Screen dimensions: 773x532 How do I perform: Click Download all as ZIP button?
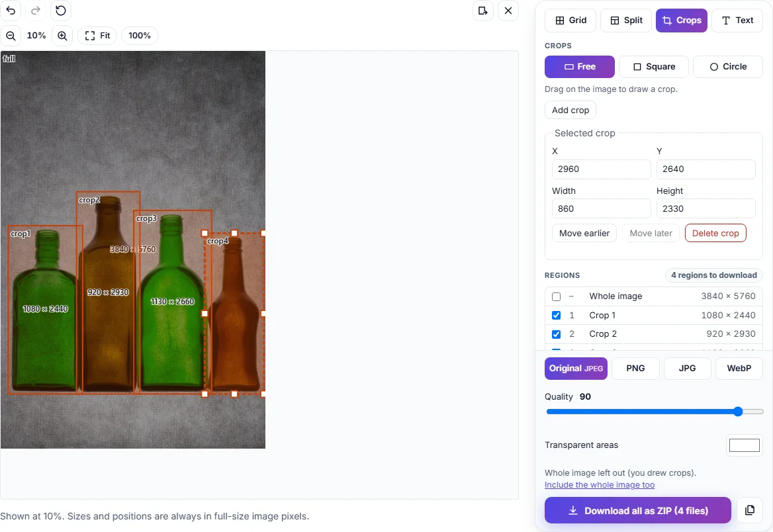(x=638, y=510)
